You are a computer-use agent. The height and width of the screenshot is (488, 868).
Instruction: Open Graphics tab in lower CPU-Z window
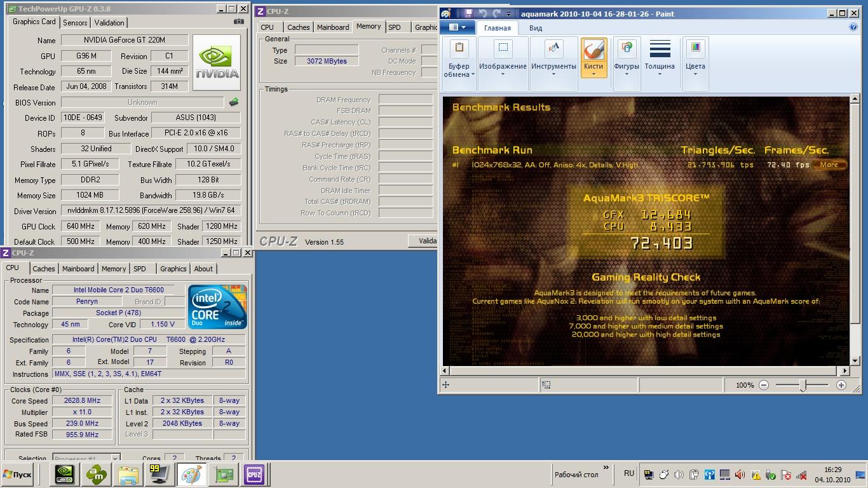pos(173,269)
